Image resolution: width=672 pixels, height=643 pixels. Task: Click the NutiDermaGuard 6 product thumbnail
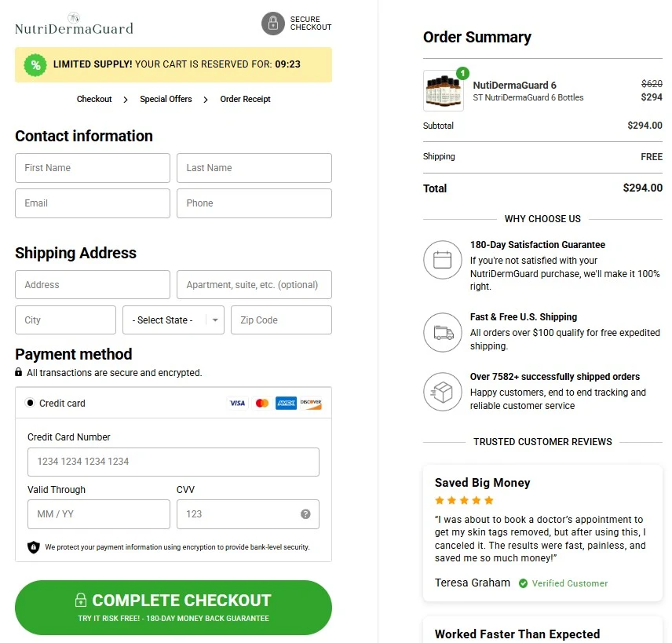click(444, 90)
